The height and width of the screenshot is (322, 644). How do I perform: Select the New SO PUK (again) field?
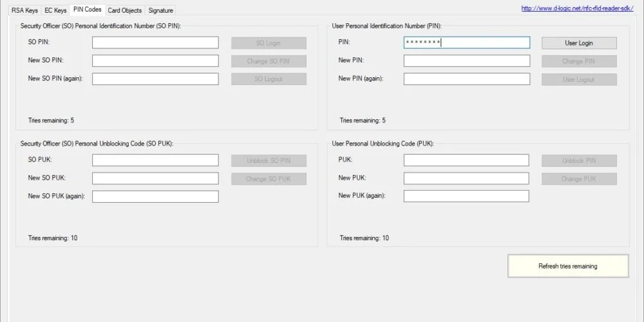[x=155, y=196]
